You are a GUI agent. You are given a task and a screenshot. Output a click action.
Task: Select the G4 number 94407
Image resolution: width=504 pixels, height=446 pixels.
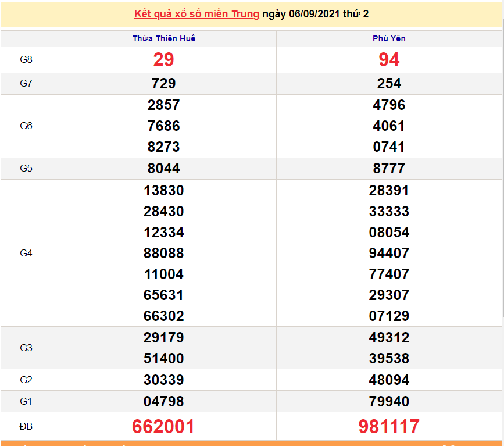(x=389, y=253)
